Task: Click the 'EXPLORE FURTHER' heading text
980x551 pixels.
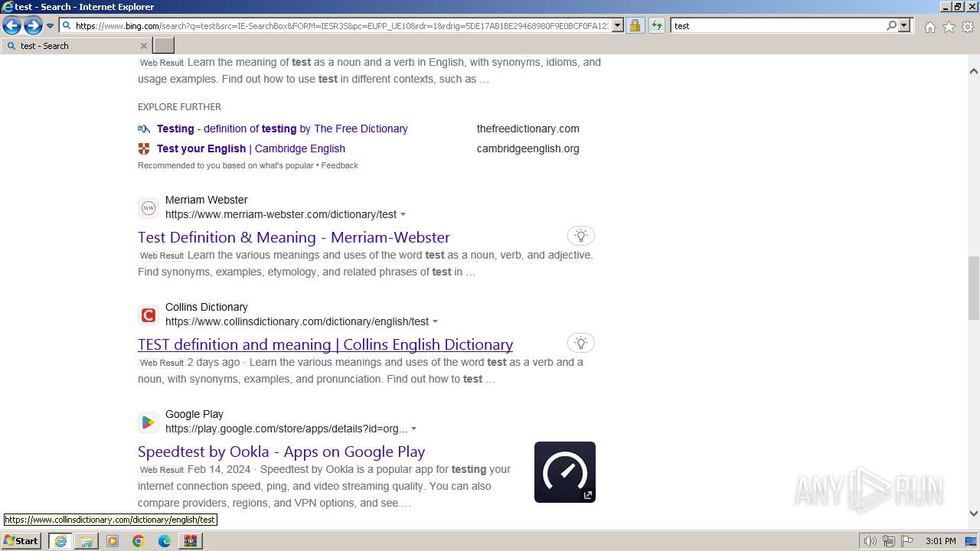Action: pyautogui.click(x=179, y=106)
